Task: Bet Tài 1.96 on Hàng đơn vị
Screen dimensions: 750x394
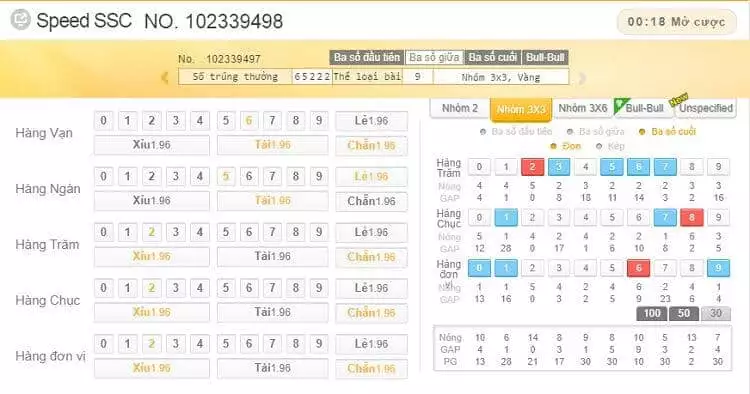Action: 273,368
